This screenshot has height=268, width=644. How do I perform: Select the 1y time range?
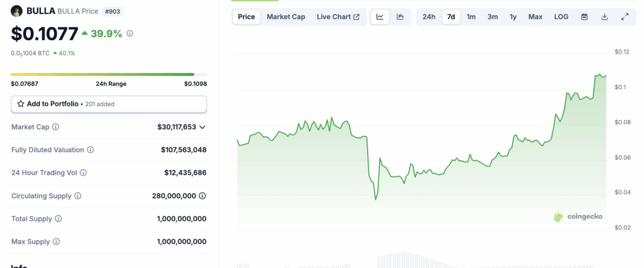tap(513, 17)
